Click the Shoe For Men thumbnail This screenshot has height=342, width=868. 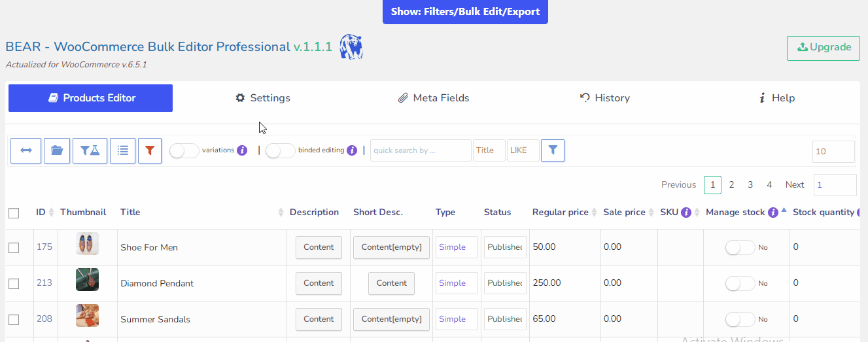point(87,244)
